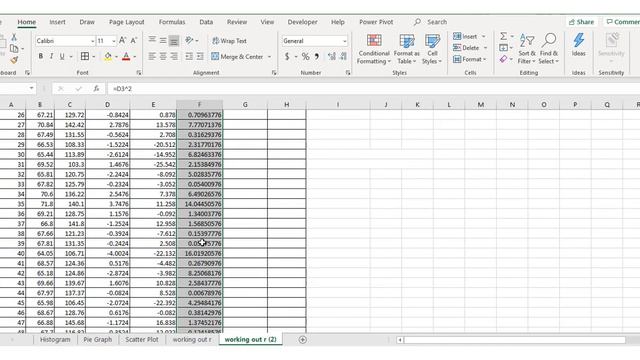The image size is (640, 360).
Task: Click the Share button
Action: pyautogui.click(x=581, y=22)
